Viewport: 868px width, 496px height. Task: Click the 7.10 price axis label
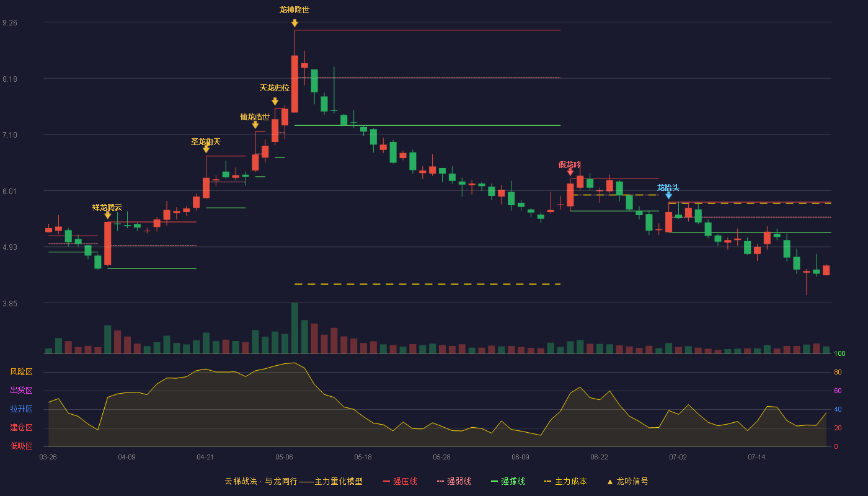[x=10, y=135]
